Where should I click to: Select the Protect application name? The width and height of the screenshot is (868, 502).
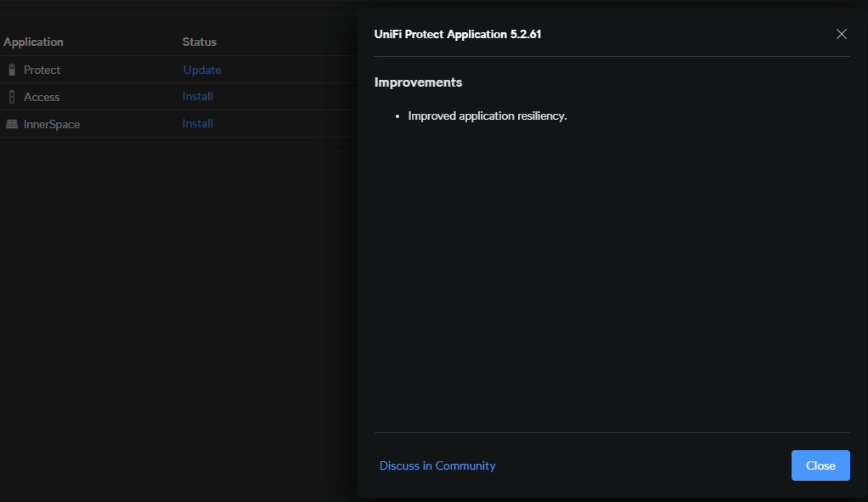[x=42, y=70]
